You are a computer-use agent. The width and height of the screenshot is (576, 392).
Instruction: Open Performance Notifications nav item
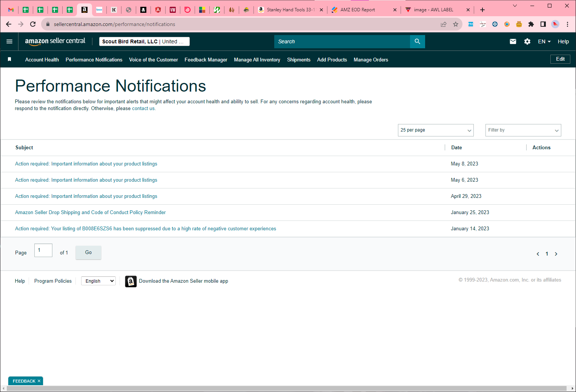coord(94,60)
